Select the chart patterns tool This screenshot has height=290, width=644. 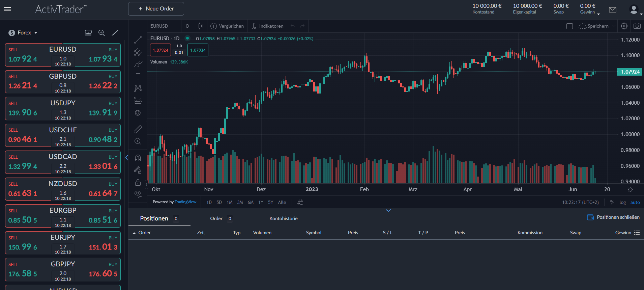[x=138, y=88]
